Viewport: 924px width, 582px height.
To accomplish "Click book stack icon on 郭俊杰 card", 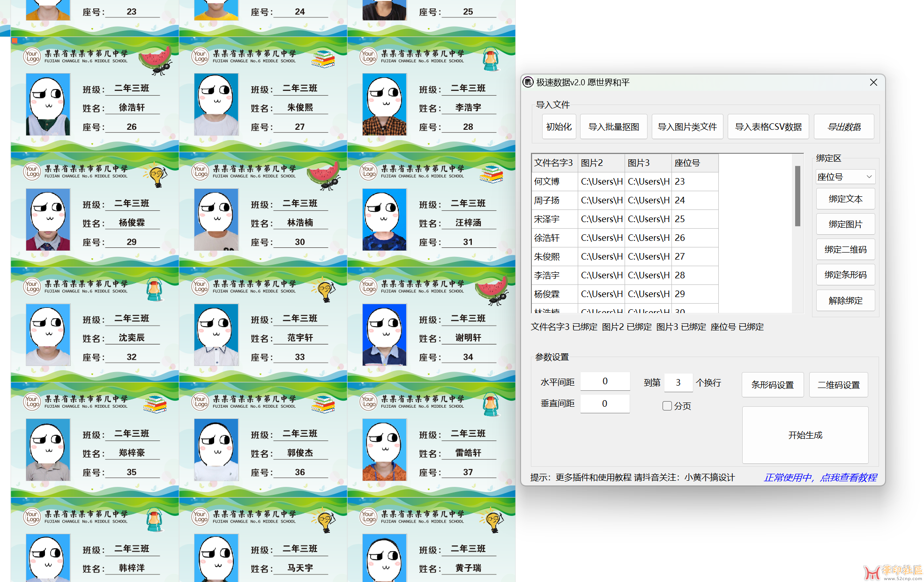I will click(323, 404).
